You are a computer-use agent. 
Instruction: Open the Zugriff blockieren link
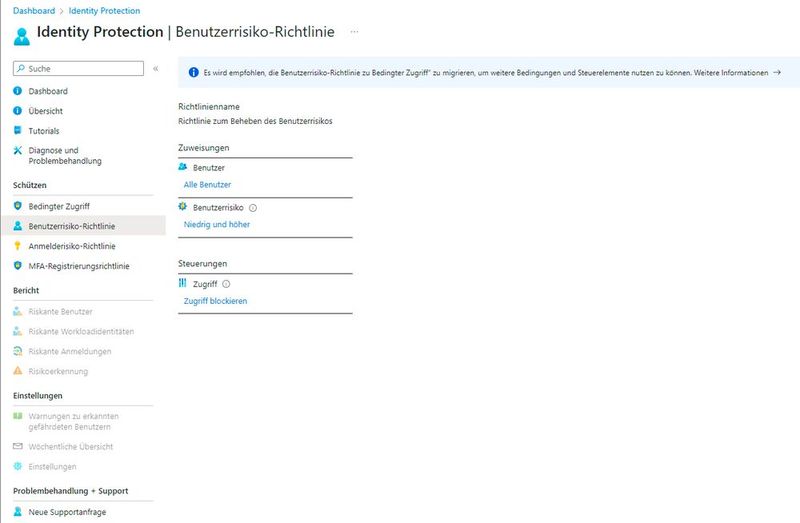[215, 301]
